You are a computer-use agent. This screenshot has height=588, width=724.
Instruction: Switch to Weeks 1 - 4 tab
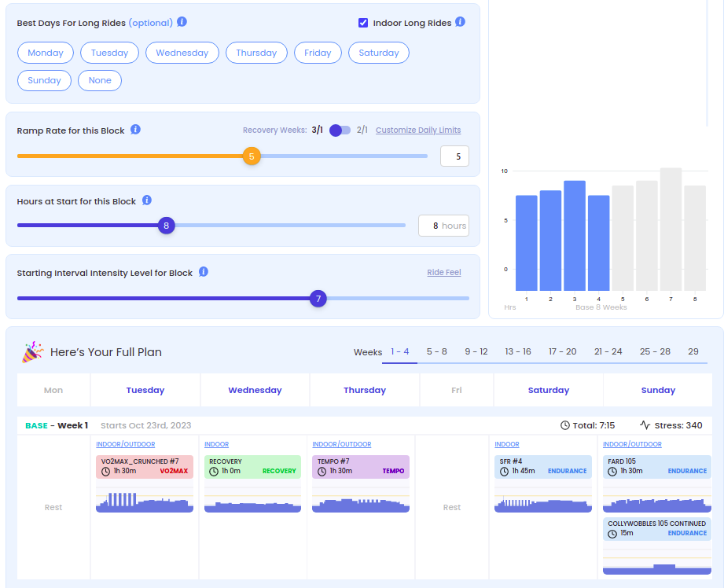(x=400, y=352)
